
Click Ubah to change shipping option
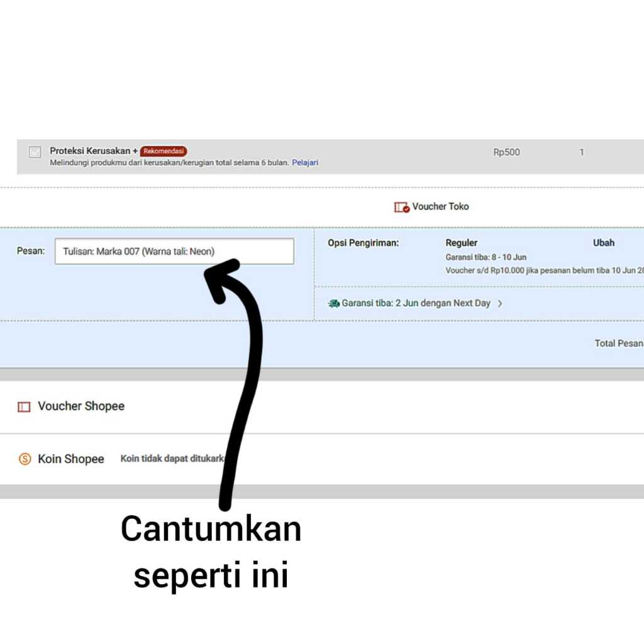coord(603,243)
